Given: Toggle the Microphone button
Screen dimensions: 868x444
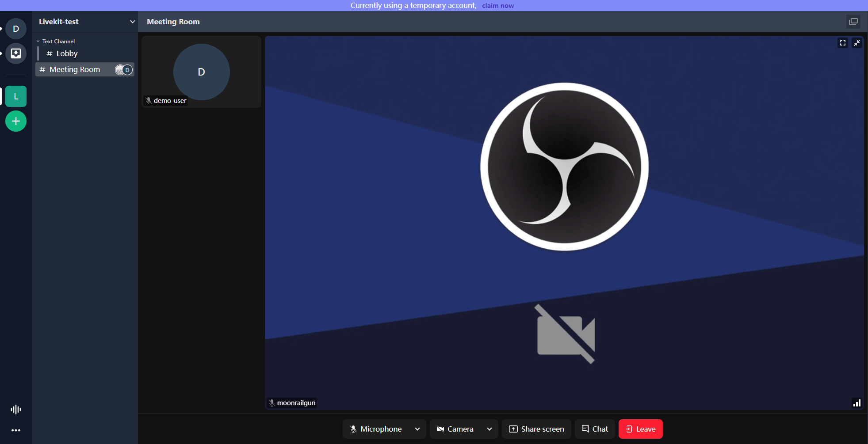Looking at the screenshot, I should tap(376, 429).
